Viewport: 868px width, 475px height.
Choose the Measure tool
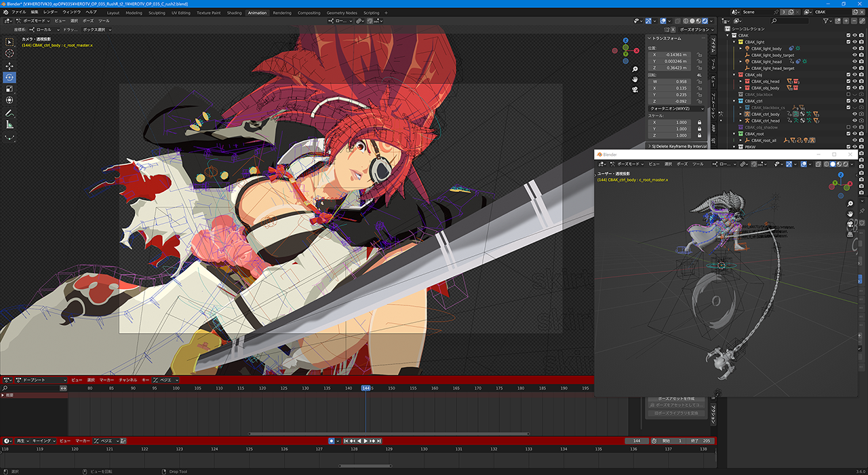click(9, 125)
